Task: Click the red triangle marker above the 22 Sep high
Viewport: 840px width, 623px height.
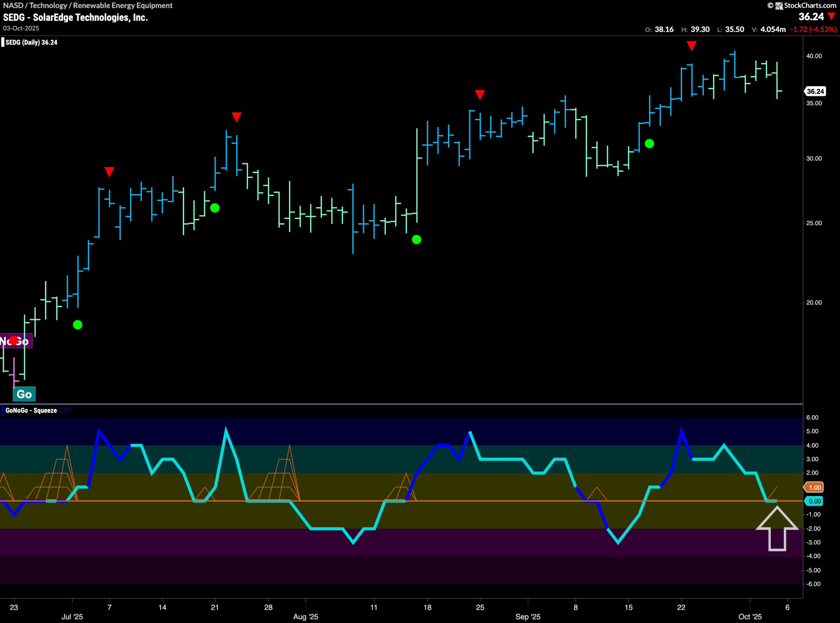Action: click(x=691, y=46)
